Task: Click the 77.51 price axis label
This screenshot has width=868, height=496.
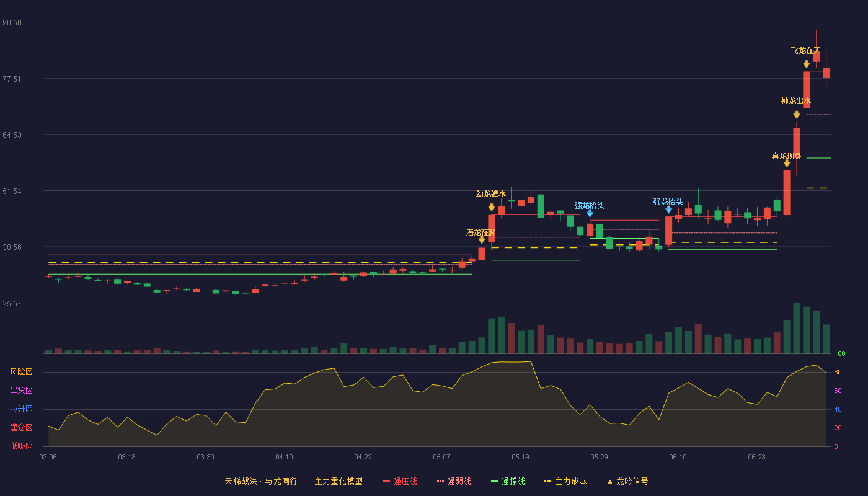Action: 12,79
